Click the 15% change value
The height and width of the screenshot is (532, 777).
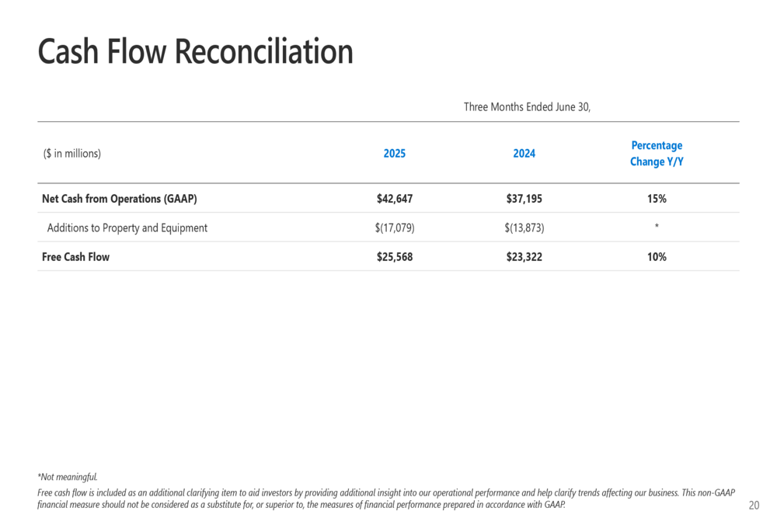point(657,199)
